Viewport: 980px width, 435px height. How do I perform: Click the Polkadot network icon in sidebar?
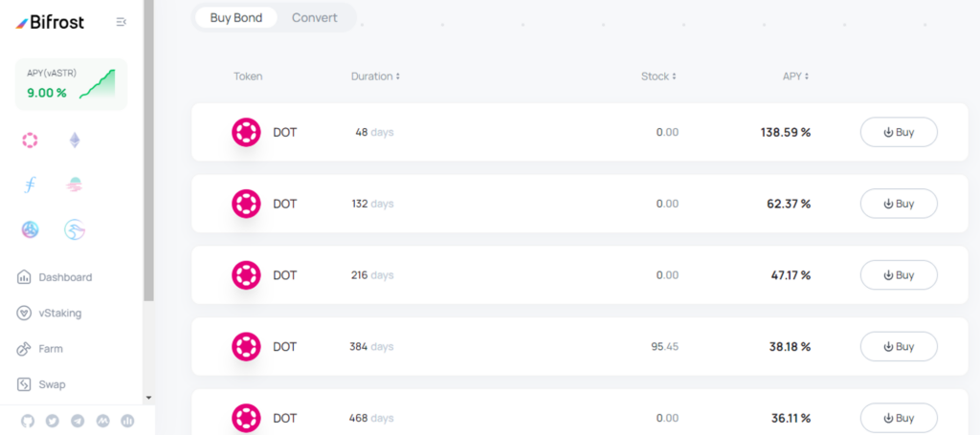point(30,141)
